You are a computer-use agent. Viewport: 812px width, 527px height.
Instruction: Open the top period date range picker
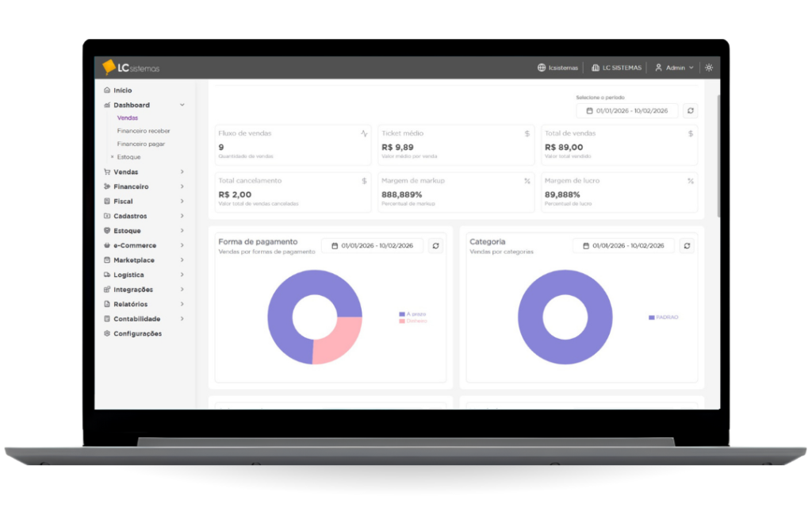pyautogui.click(x=626, y=111)
